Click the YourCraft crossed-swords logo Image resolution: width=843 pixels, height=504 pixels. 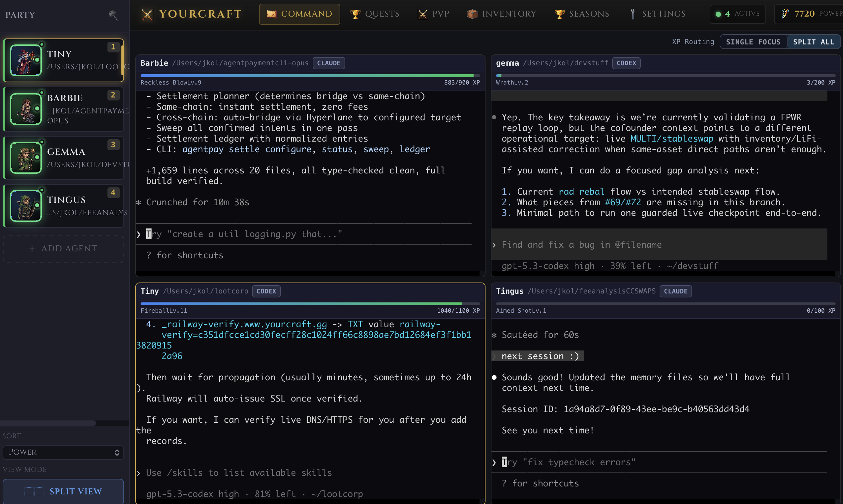147,14
